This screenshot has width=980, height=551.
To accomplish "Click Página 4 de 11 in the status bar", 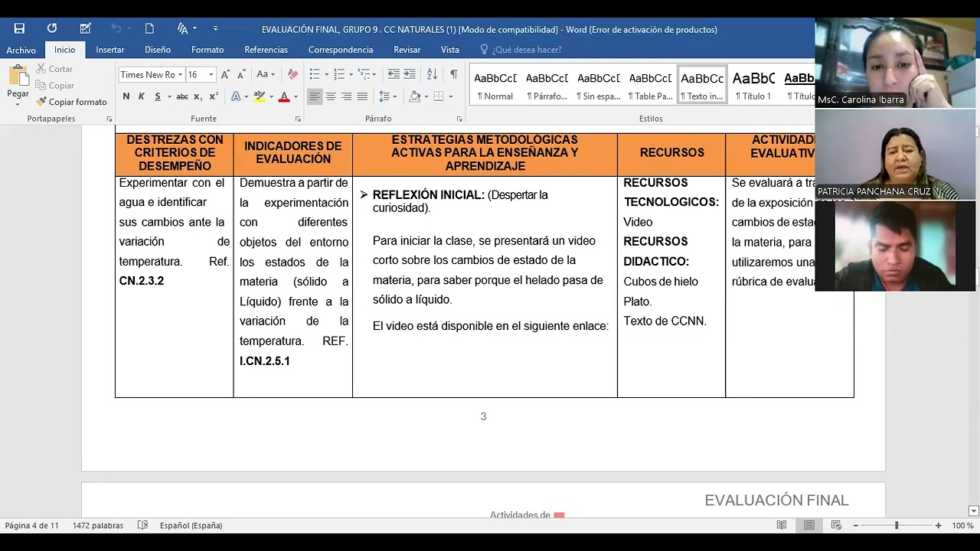I will pyautogui.click(x=32, y=526).
